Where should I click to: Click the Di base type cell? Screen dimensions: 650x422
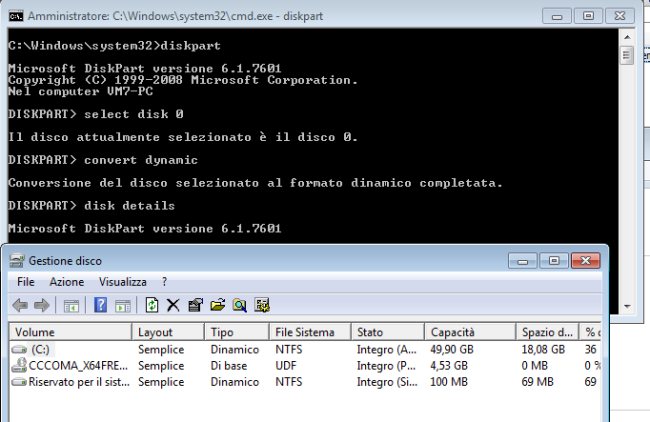229,366
